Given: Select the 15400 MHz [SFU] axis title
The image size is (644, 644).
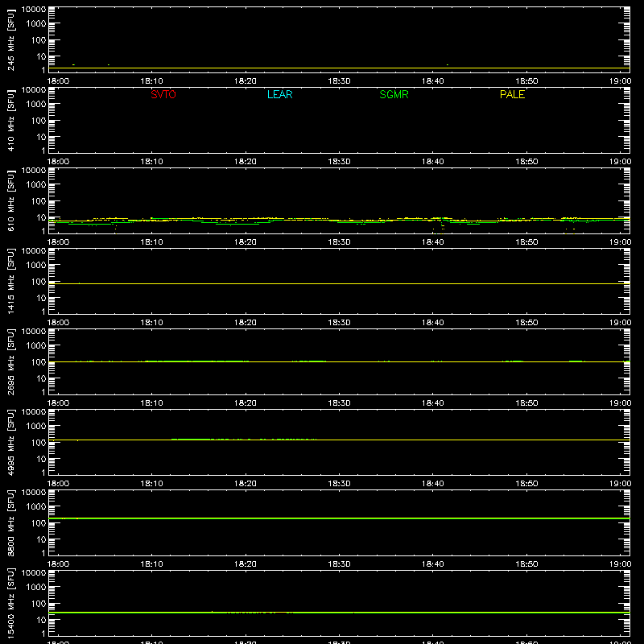Looking at the screenshot, I should pyautogui.click(x=10, y=603).
